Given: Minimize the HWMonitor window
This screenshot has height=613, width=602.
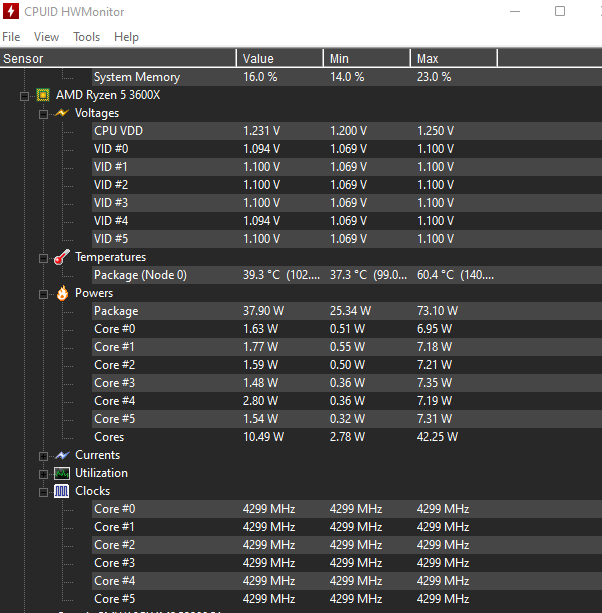Looking at the screenshot, I should (x=515, y=11).
